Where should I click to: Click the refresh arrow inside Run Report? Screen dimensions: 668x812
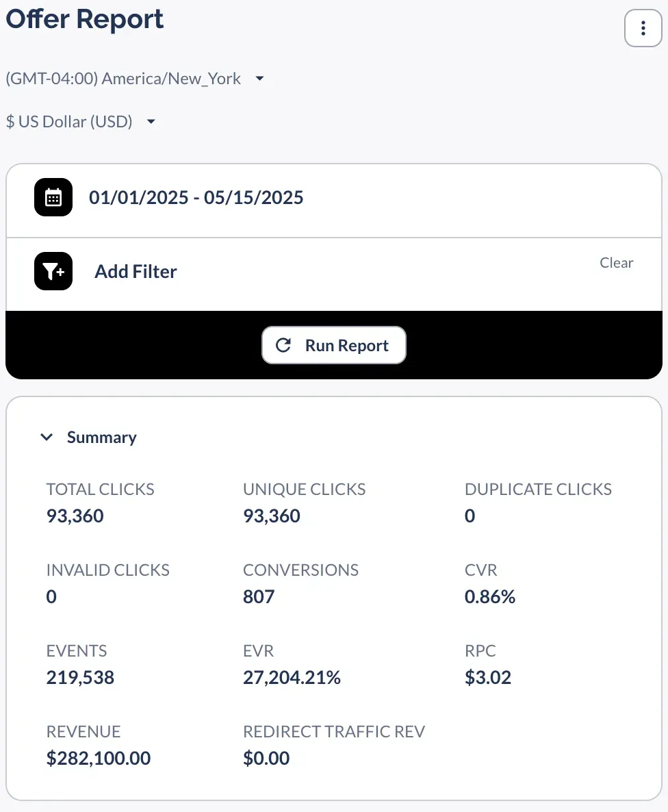point(283,345)
